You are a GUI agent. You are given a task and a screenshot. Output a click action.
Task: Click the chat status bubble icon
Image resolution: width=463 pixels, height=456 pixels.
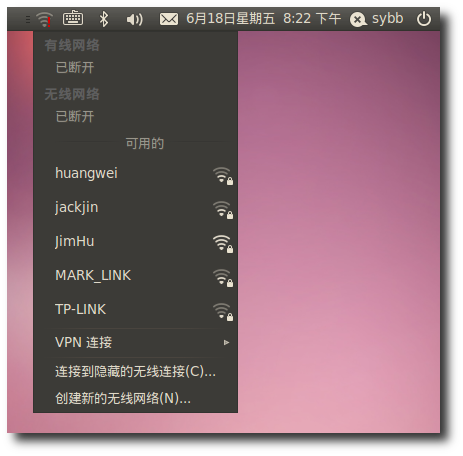click(358, 20)
